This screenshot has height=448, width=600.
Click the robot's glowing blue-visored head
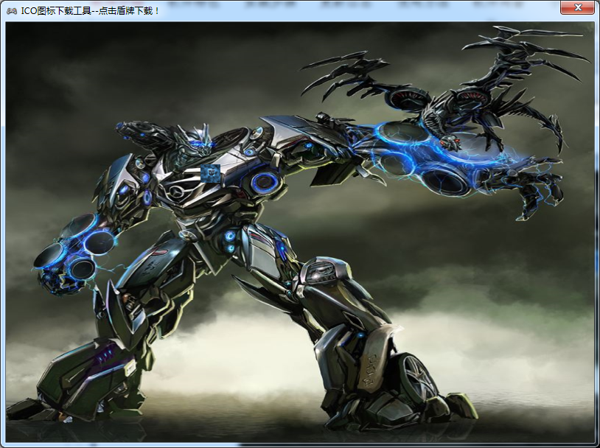(x=200, y=139)
